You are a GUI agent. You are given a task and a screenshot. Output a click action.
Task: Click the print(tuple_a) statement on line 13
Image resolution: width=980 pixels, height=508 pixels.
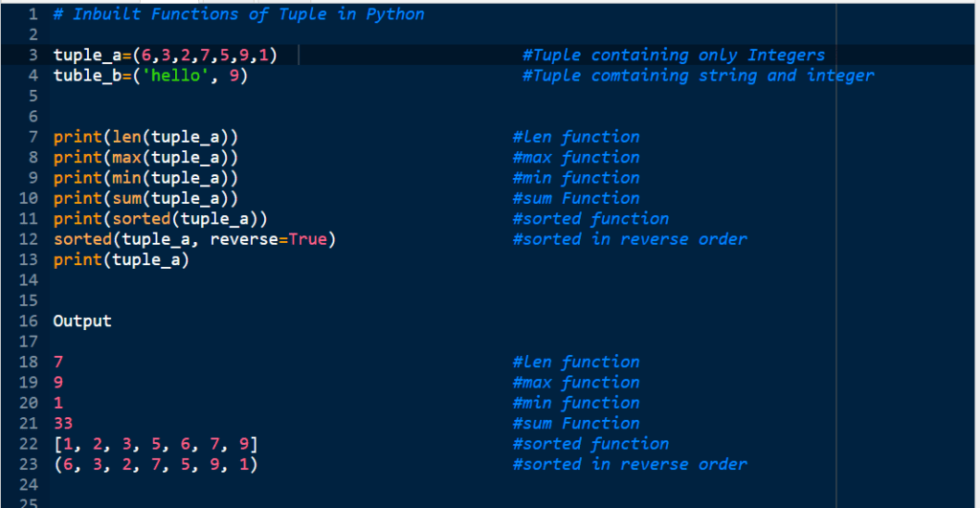click(121, 260)
